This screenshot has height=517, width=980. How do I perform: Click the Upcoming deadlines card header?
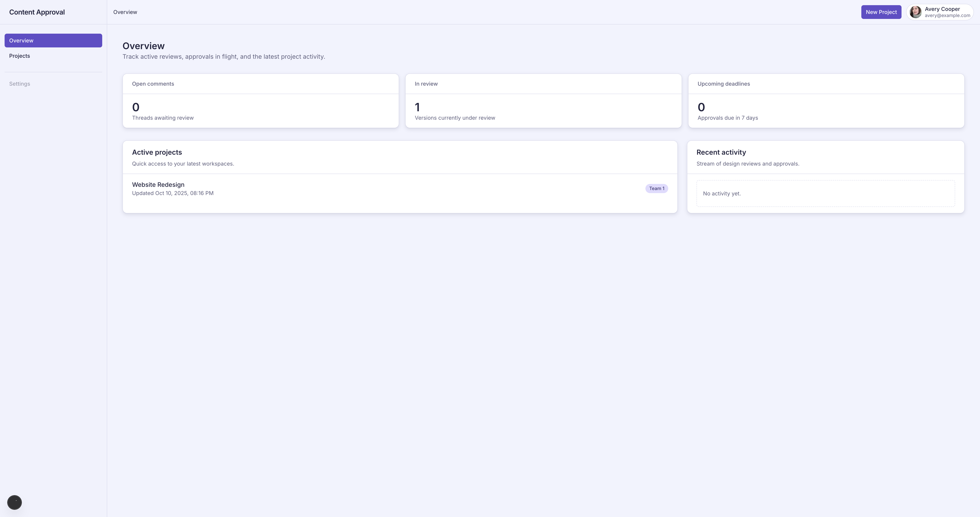click(723, 84)
